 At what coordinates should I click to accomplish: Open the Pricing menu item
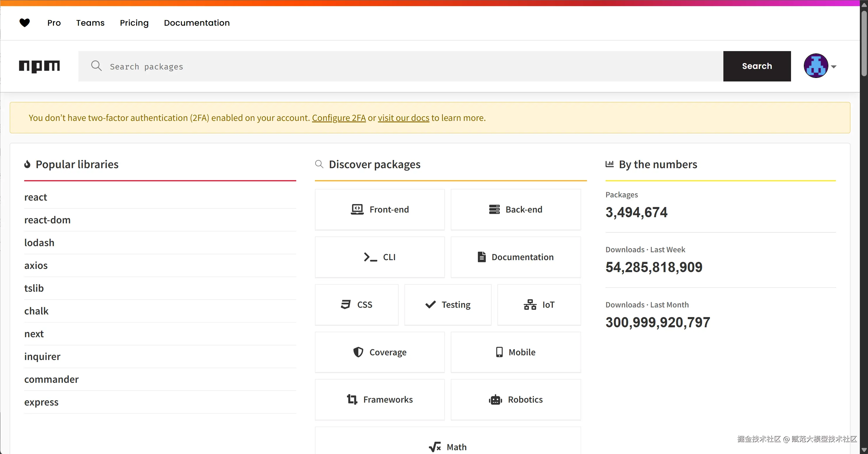(134, 22)
